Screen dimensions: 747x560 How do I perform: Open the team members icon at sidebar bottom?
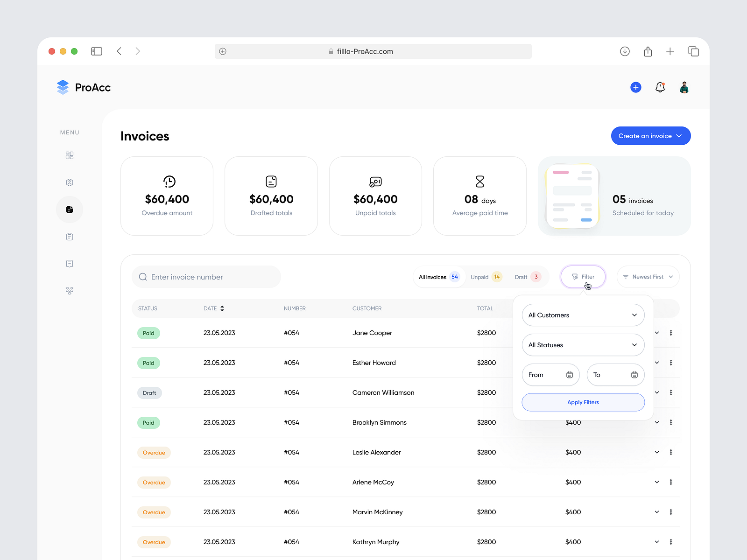pyautogui.click(x=69, y=290)
